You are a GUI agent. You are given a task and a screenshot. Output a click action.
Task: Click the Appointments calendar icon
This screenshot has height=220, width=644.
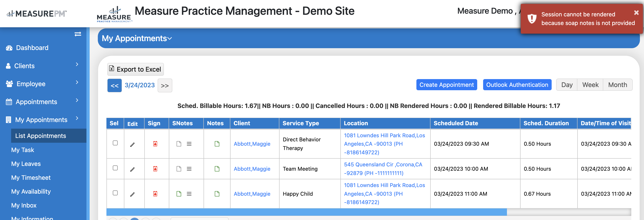point(9,102)
